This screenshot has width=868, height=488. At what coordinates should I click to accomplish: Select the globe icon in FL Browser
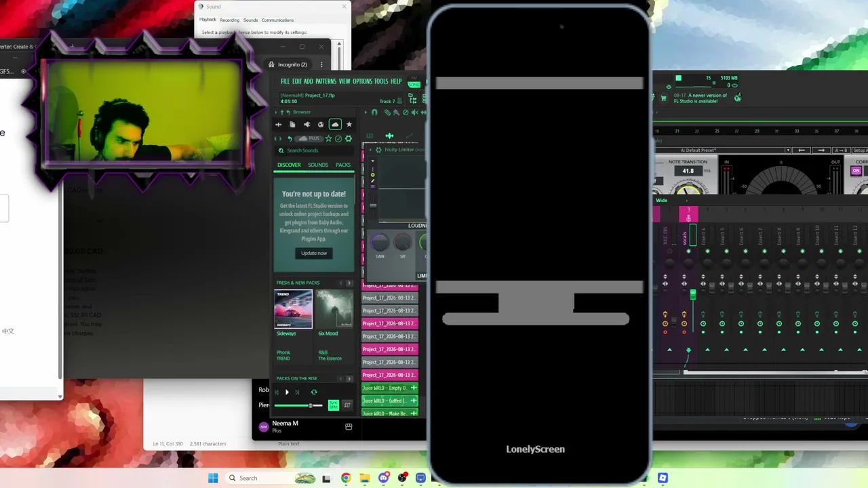[x=321, y=125]
